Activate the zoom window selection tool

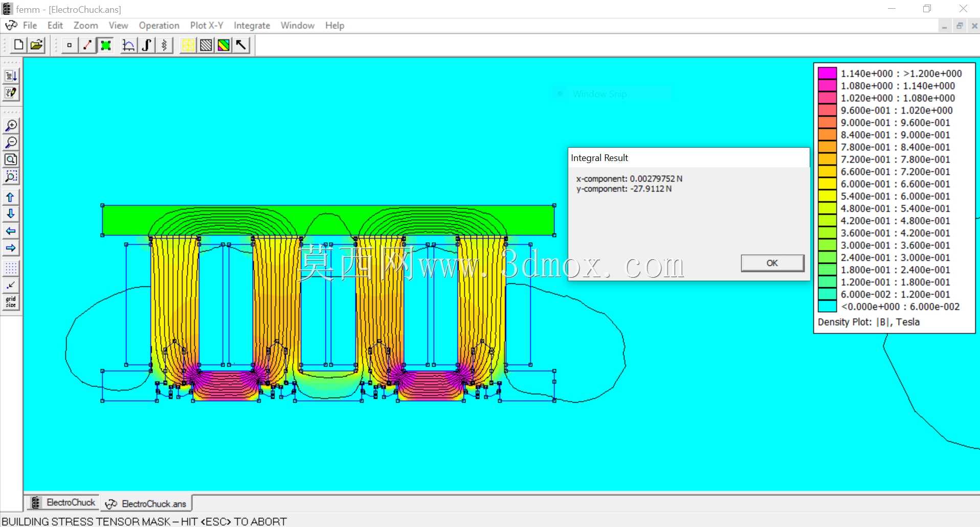point(11,176)
